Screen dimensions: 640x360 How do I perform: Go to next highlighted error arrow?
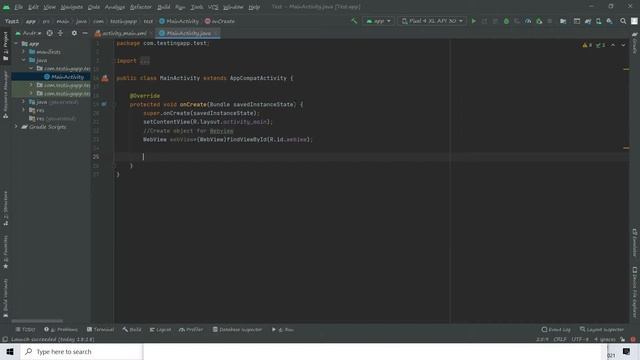tap(623, 45)
